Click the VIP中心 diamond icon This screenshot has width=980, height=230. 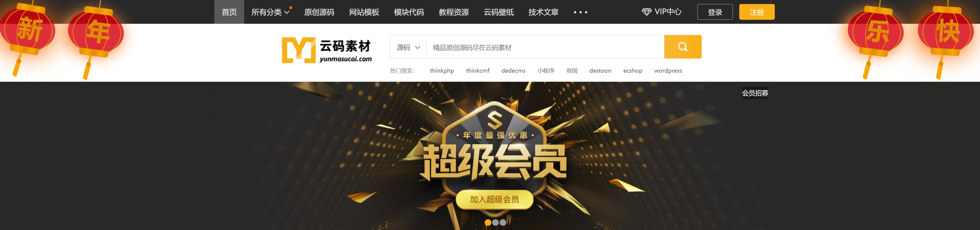click(646, 12)
